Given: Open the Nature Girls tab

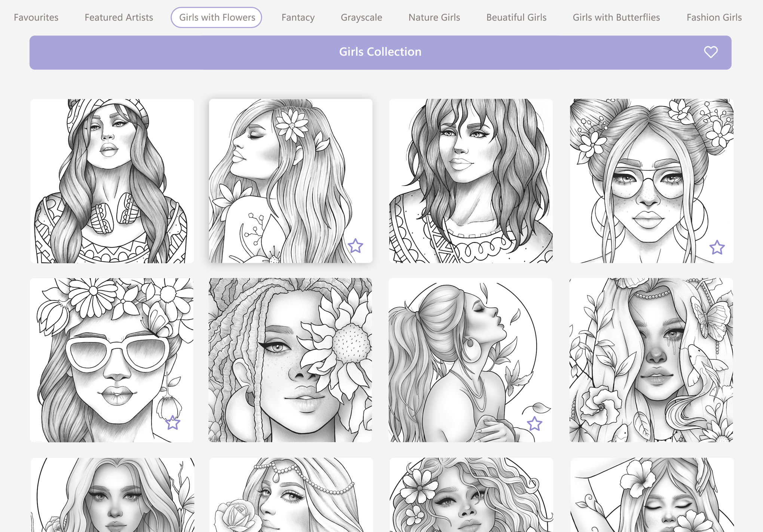Looking at the screenshot, I should tap(434, 17).
